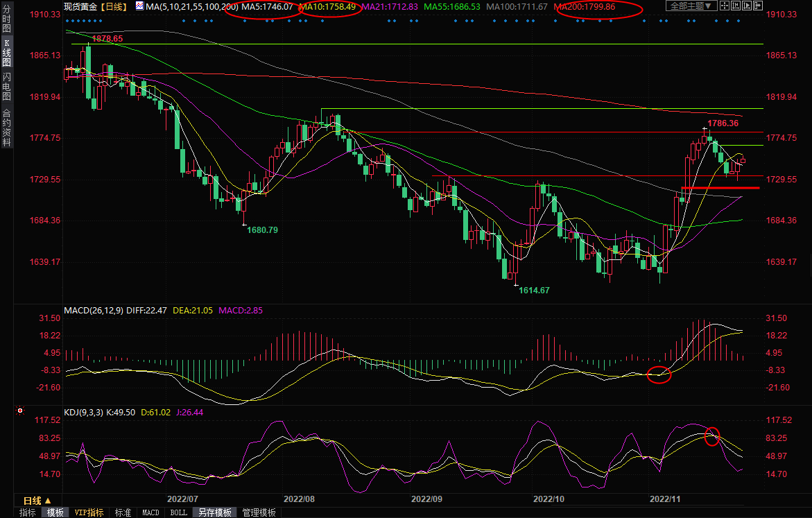Viewport: 812px width, 518px height.
Task: Click the MA indicator chart icon
Action: 140,6
